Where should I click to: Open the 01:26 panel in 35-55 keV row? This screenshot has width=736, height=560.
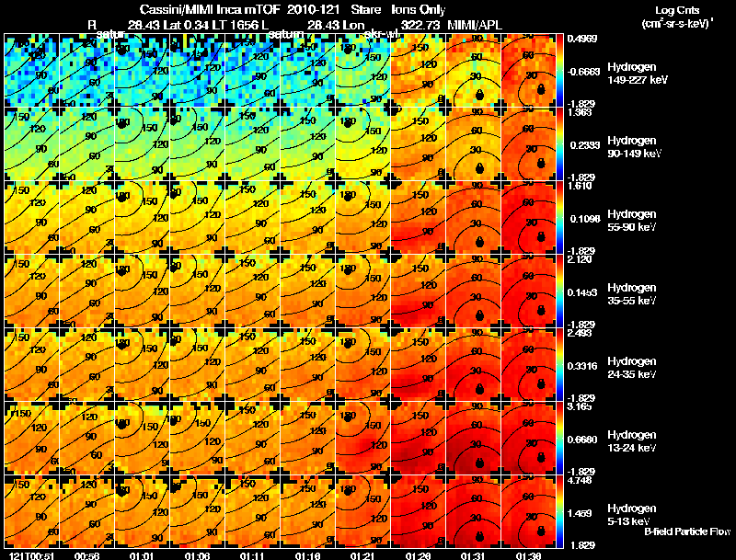coord(419,291)
